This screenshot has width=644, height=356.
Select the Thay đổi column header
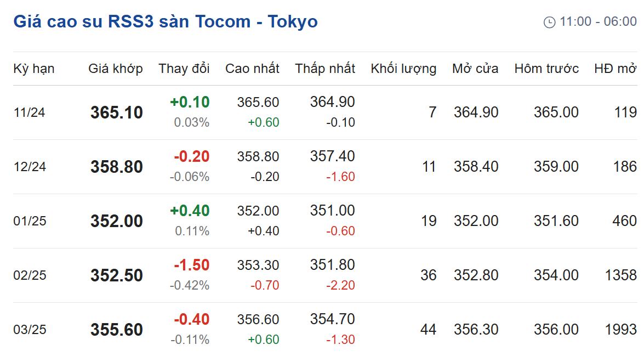(184, 69)
